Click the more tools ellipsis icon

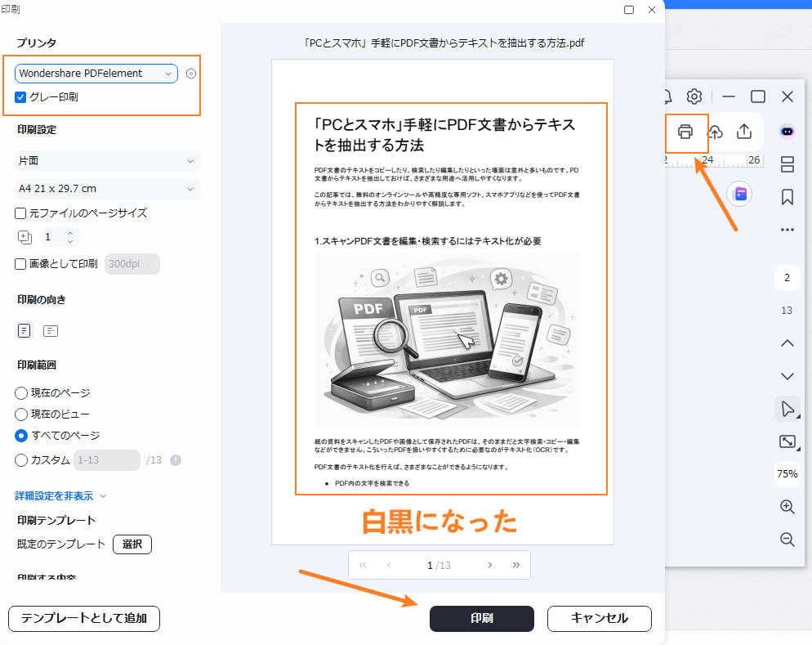click(x=787, y=231)
